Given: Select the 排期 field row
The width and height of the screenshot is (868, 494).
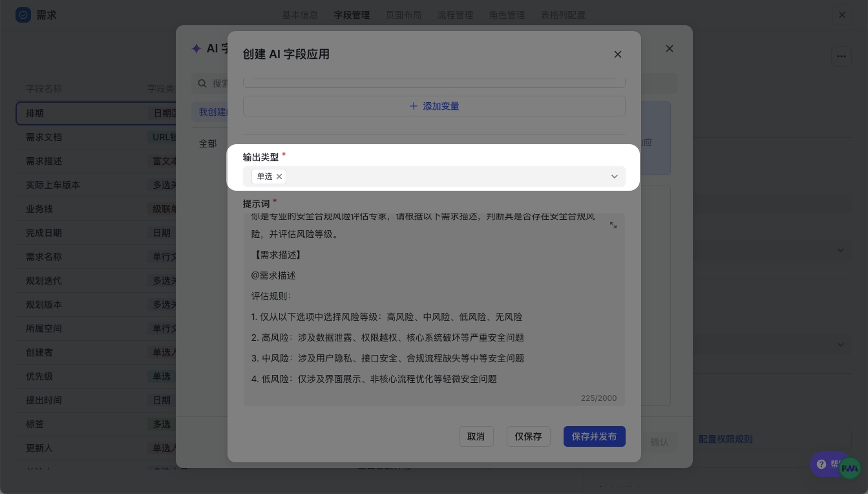Looking at the screenshot, I should (96, 113).
